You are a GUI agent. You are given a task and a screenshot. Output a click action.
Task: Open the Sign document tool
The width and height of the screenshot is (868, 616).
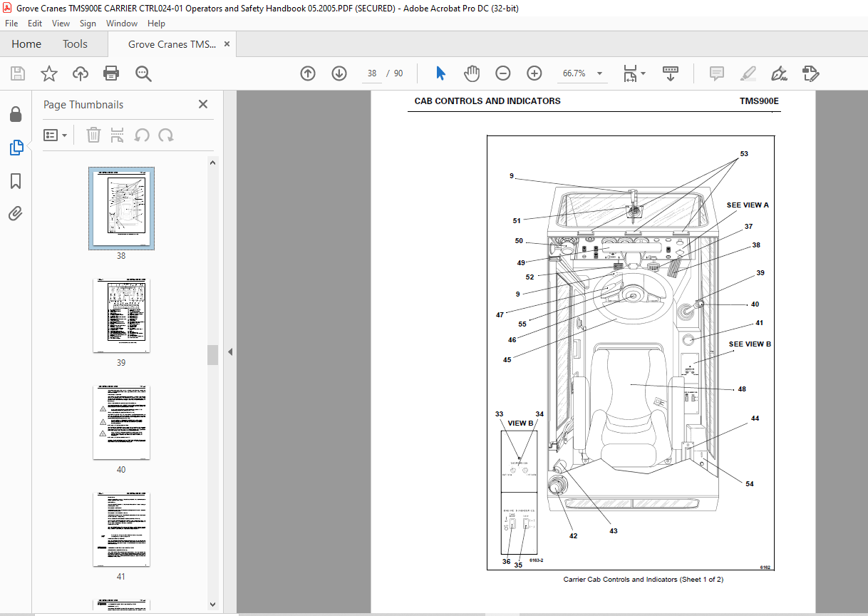click(x=779, y=73)
